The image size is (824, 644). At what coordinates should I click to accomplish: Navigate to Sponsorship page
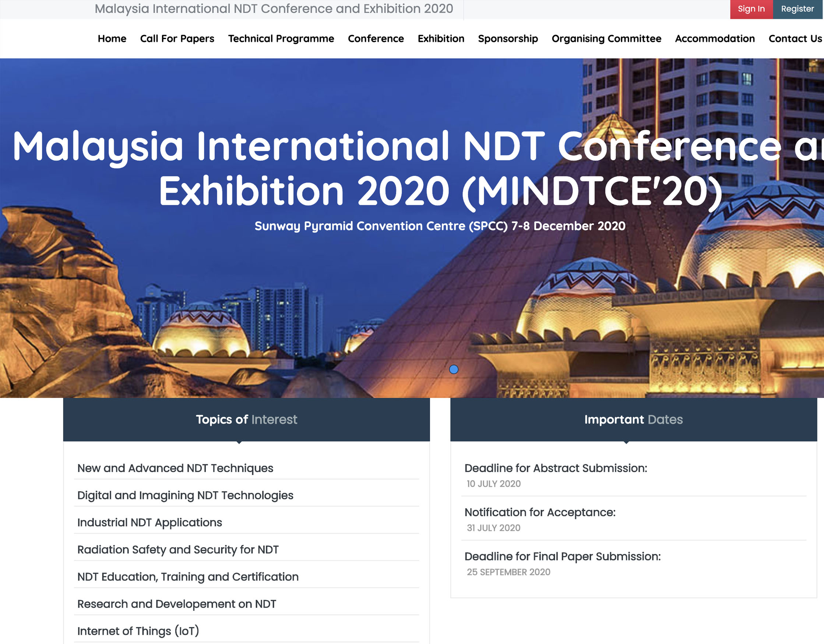click(x=507, y=39)
